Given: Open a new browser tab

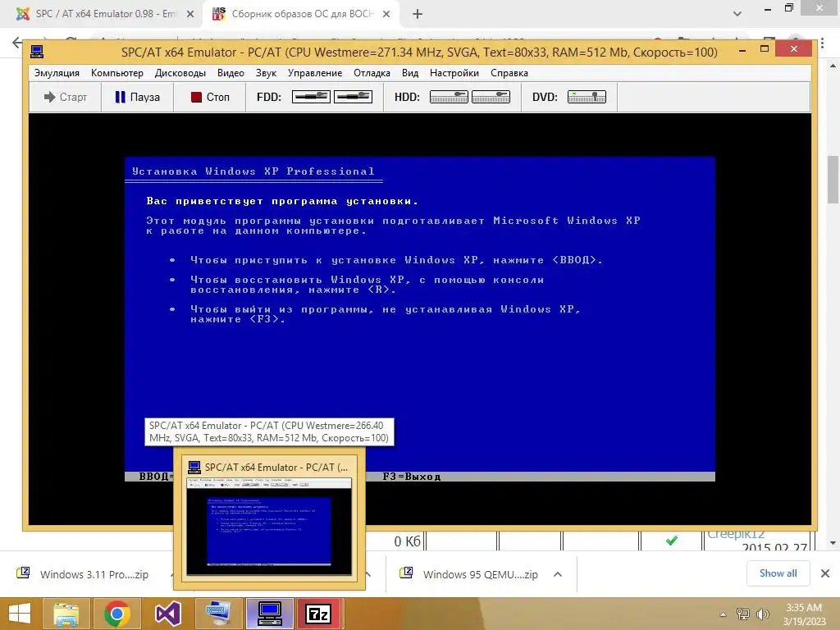Looking at the screenshot, I should click(x=418, y=15).
